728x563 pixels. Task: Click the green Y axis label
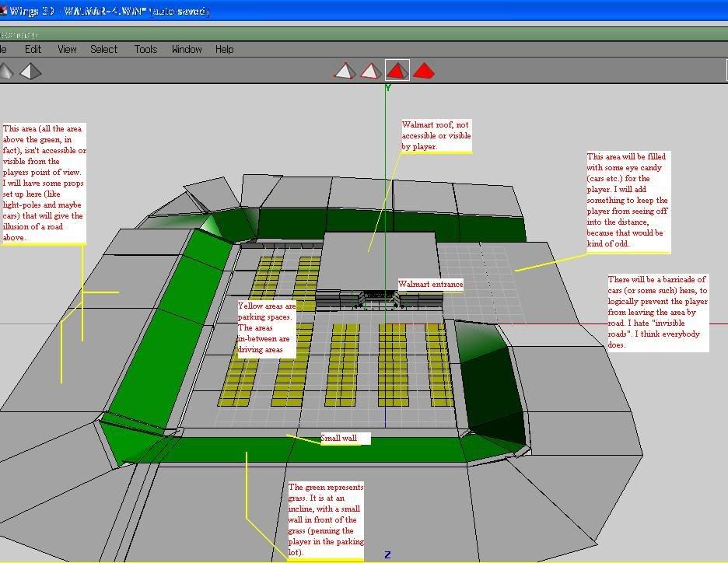coord(388,88)
